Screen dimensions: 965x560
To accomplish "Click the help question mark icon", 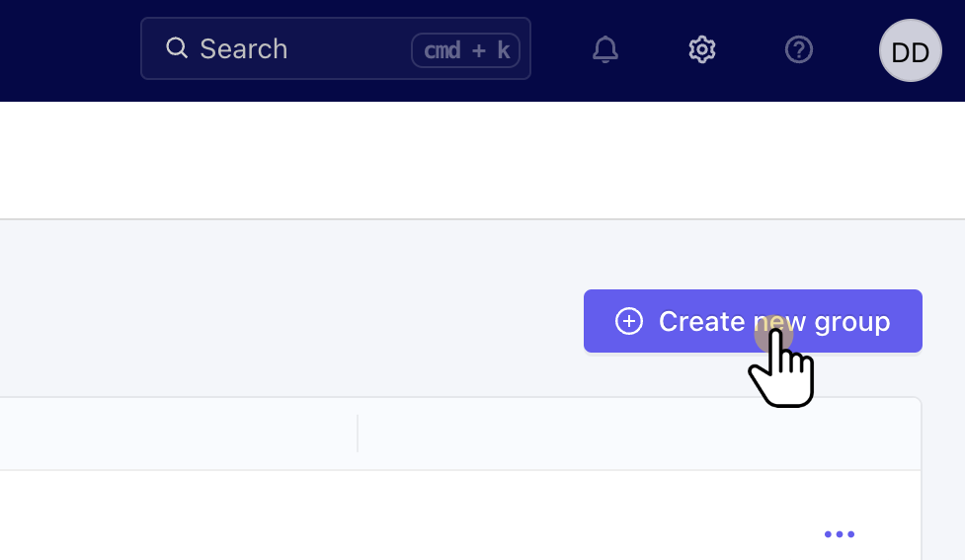I will click(798, 49).
